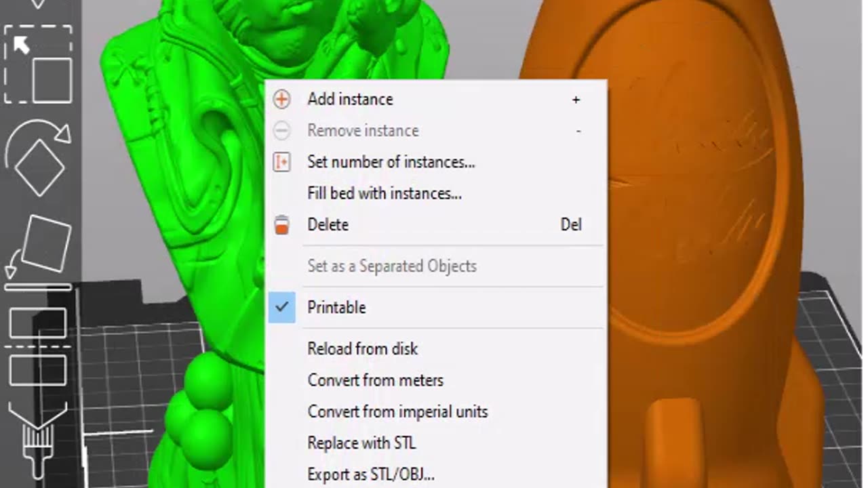Viewport: 868px width, 488px height.
Task: Choose Convert from imperial units
Action: (435, 411)
